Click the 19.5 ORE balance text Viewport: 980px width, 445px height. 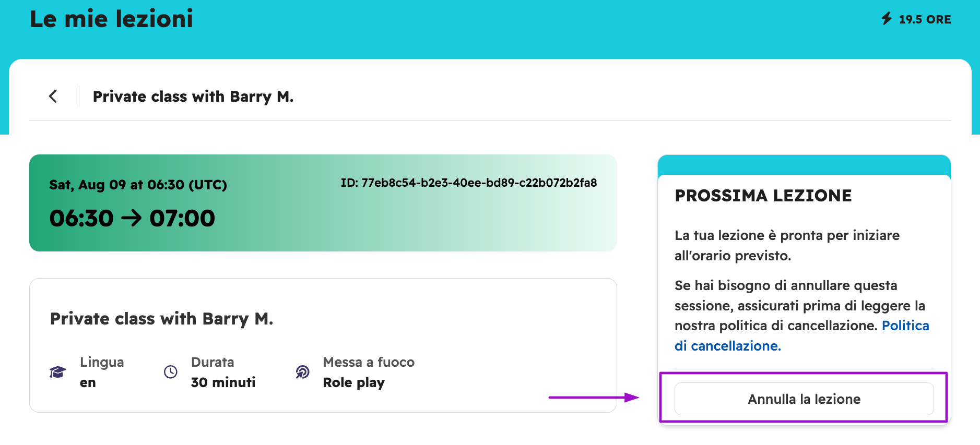click(925, 19)
